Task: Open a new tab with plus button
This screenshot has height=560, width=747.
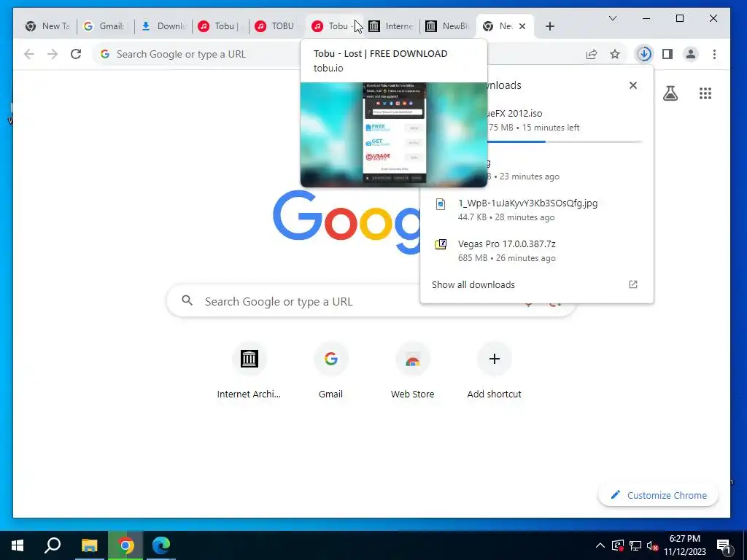Action: tap(550, 26)
